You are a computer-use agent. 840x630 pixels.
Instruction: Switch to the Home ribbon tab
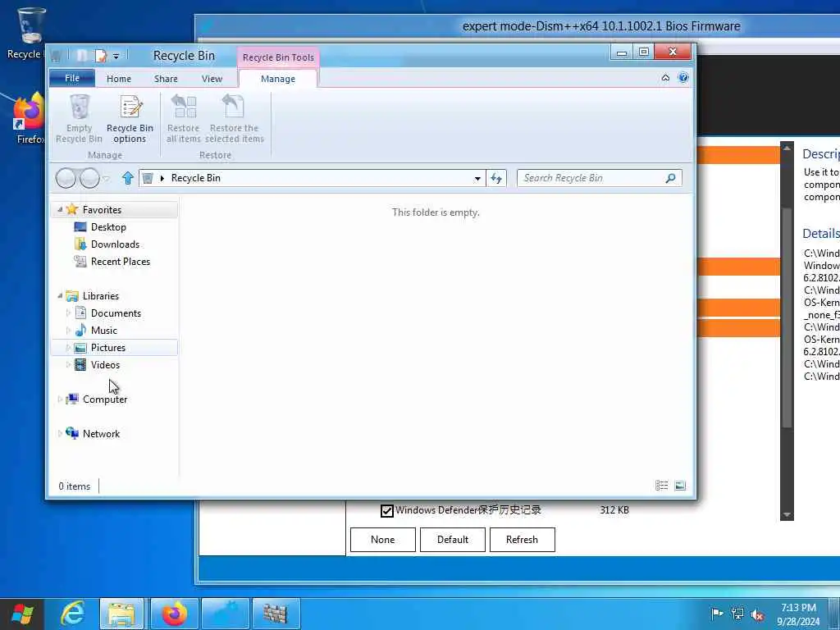click(x=118, y=79)
